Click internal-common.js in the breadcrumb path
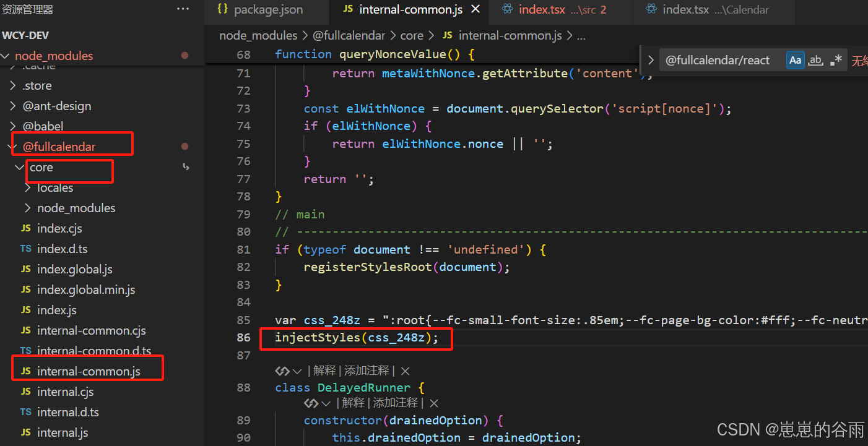 coord(510,36)
